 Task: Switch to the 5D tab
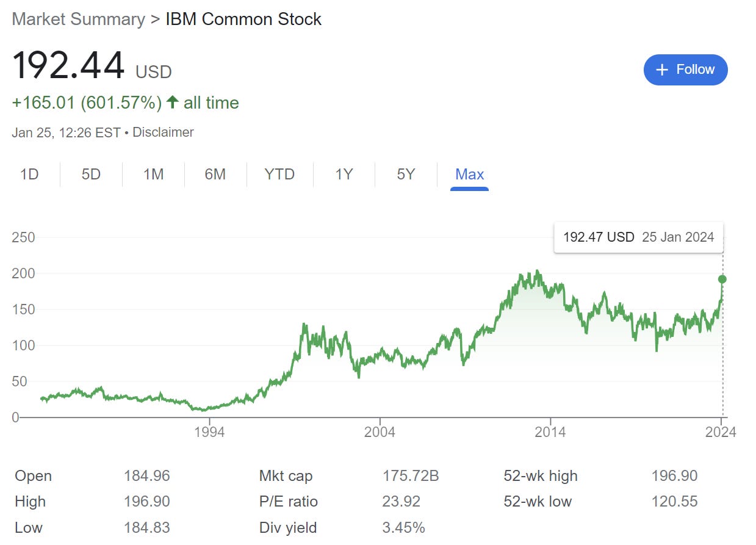click(x=91, y=175)
